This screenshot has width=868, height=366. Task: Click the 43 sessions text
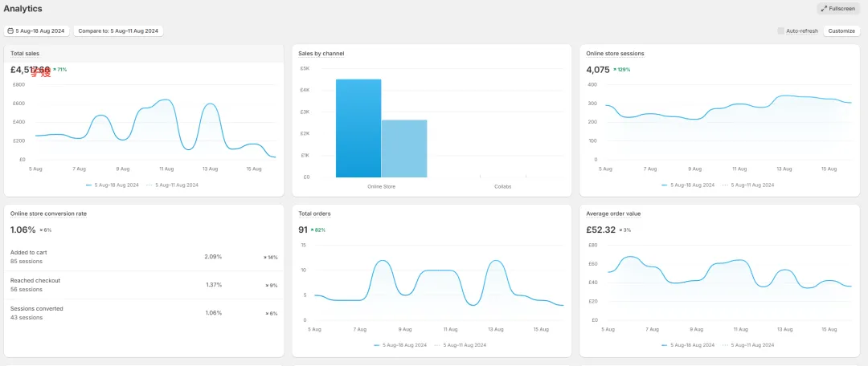pos(26,318)
